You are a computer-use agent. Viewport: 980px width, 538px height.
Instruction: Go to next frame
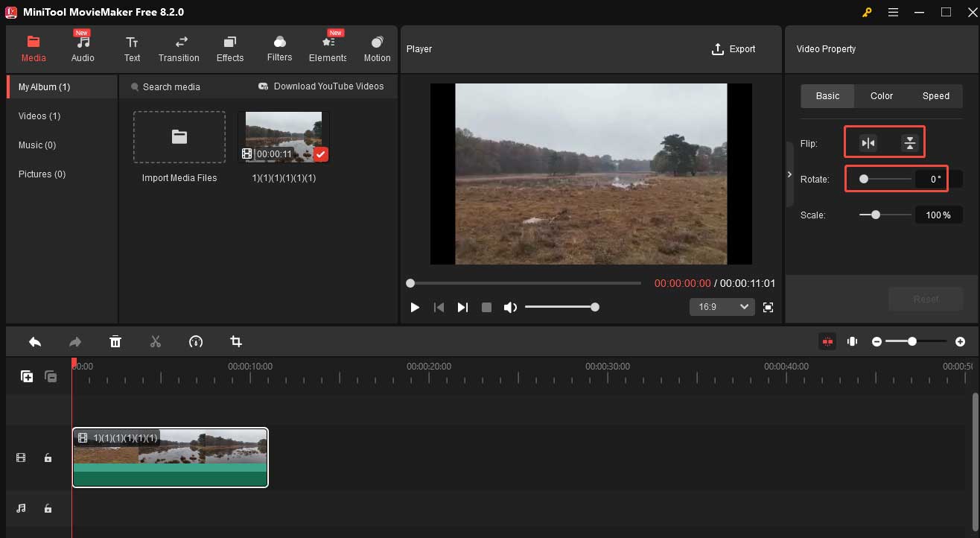pyautogui.click(x=462, y=307)
